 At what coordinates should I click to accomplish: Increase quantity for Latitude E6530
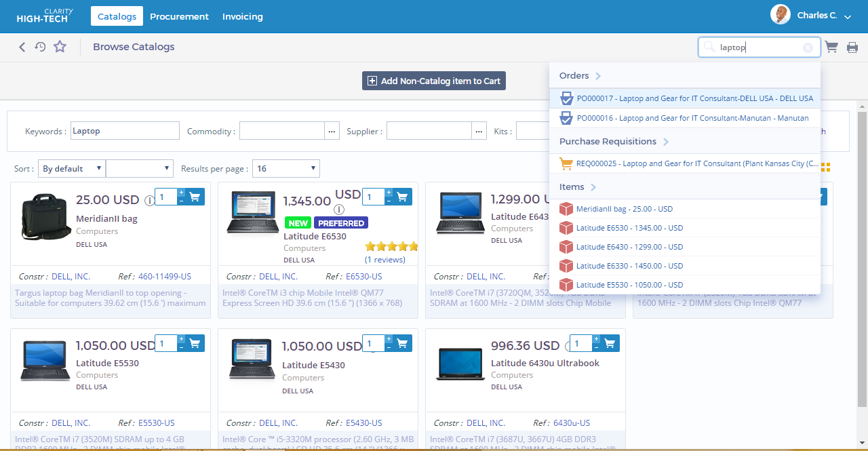[x=389, y=193]
